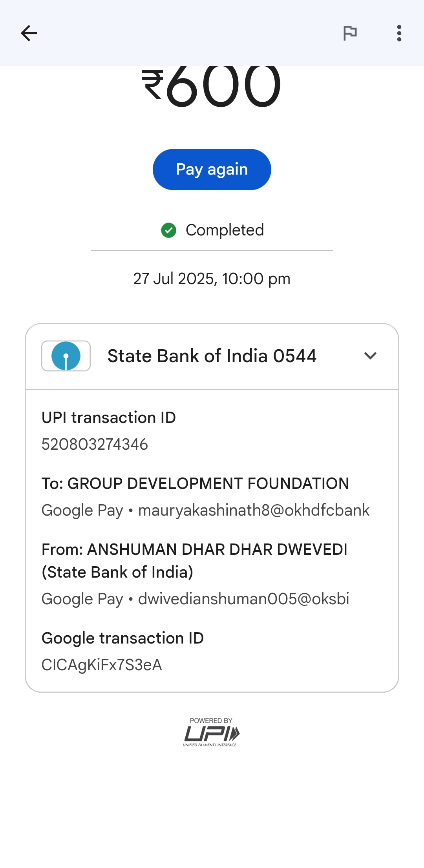Tap the ₹600 amount

(212, 86)
